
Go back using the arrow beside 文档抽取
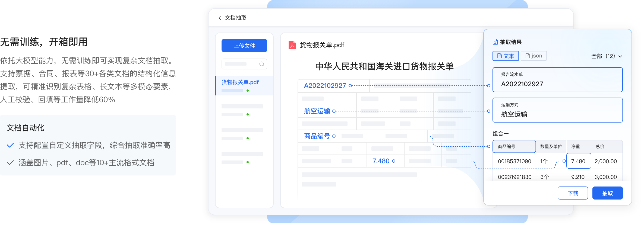coord(220,18)
